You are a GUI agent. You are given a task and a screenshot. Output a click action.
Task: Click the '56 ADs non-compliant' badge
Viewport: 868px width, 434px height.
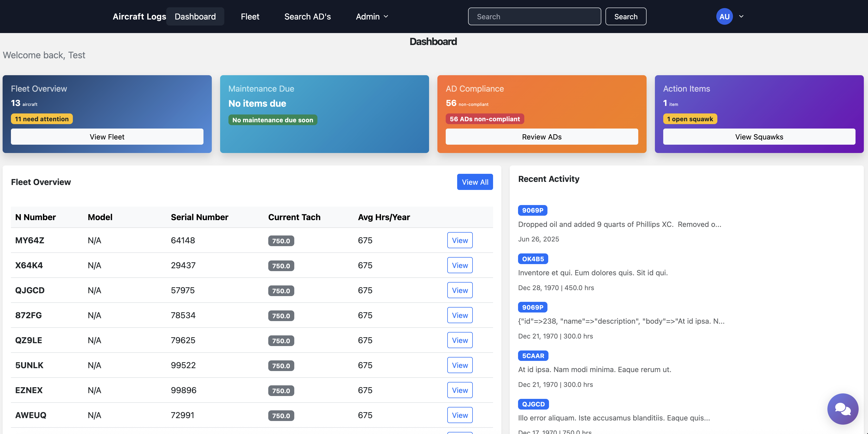(x=484, y=119)
